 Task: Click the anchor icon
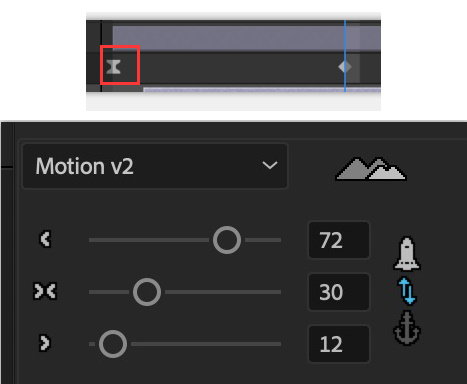point(407,328)
